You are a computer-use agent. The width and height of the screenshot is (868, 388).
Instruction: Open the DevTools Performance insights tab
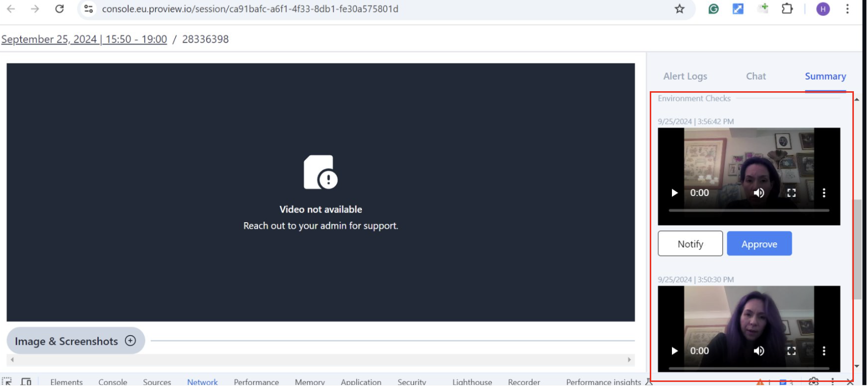[603, 382]
